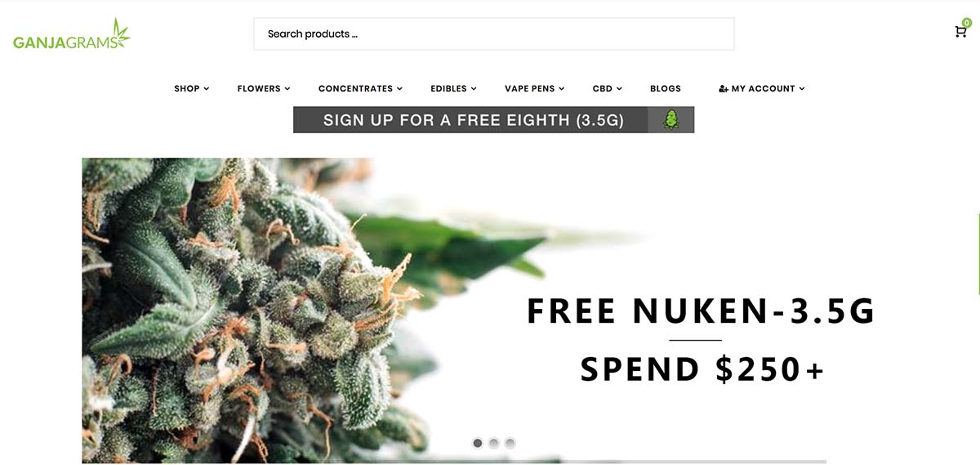Open the shopping cart icon

[960, 32]
